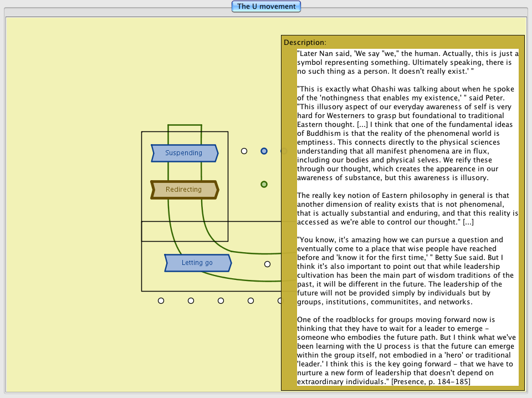Click the white circle right of Suspending
532x398 pixels.
[x=244, y=151]
